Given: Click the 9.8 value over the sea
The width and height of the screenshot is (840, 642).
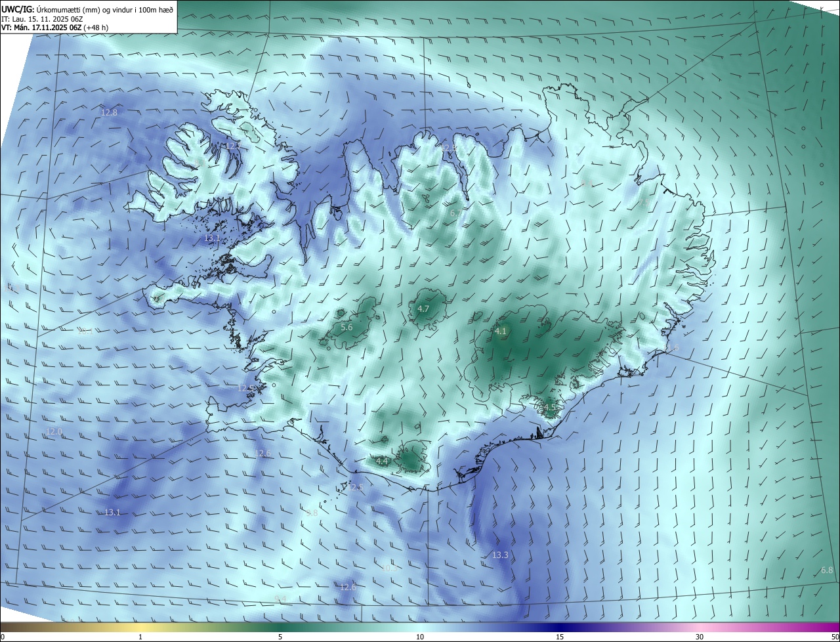Looking at the screenshot, I should point(312,513).
